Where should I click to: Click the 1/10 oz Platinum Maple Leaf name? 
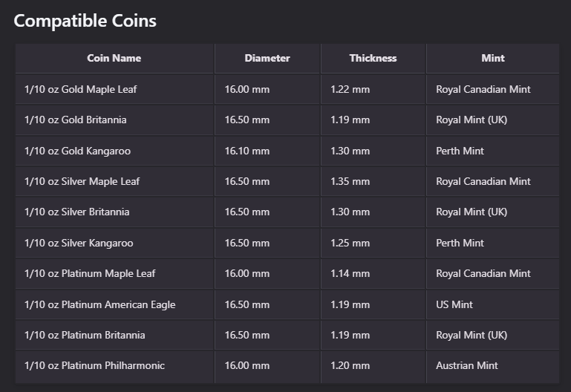click(x=91, y=273)
